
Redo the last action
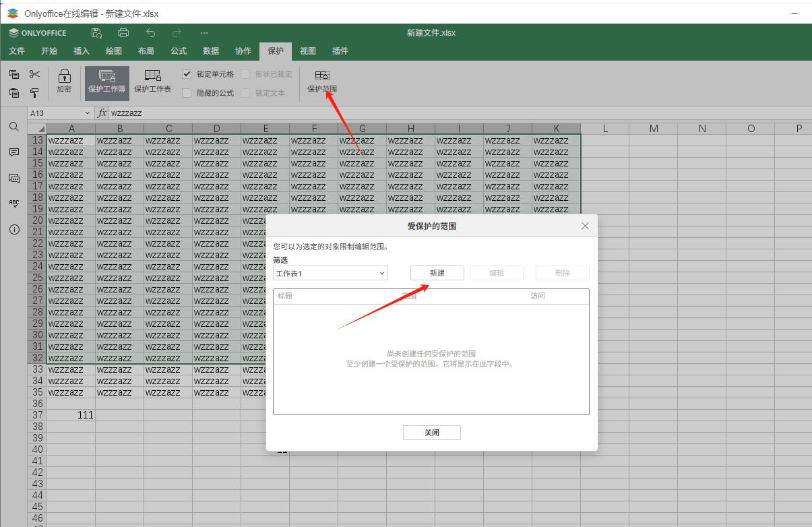coord(177,32)
